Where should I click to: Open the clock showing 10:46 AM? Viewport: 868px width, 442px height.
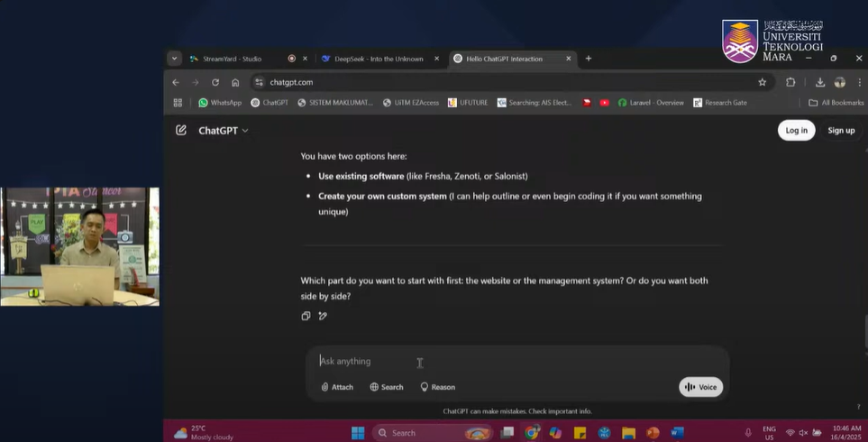click(x=846, y=433)
